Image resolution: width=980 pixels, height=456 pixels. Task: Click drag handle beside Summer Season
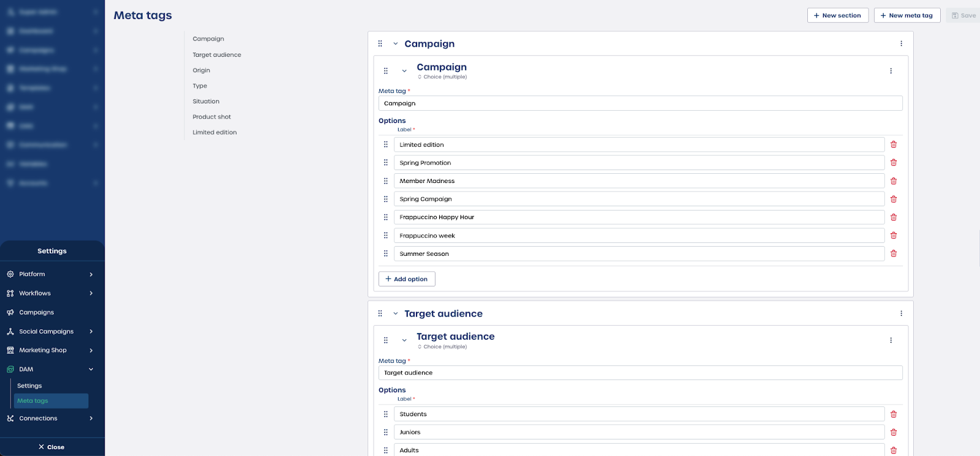coord(386,253)
